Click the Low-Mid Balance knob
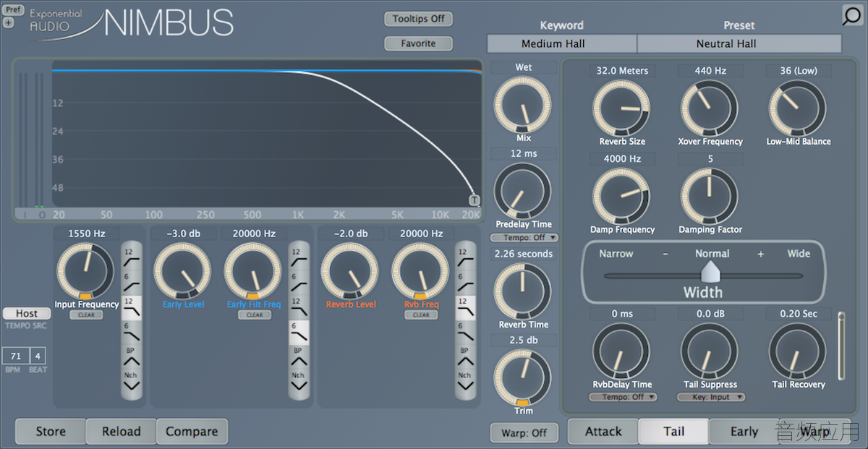The width and height of the screenshot is (868, 449). [797, 108]
